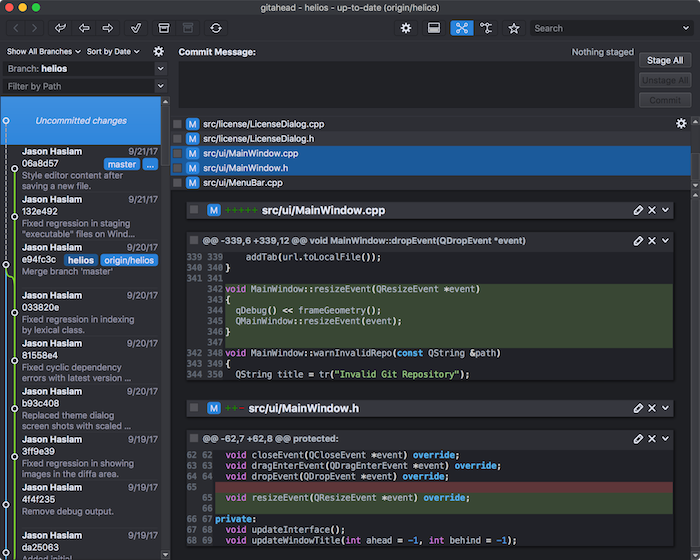The image size is (700, 560).
Task: Select commit 132e492 in history
Action: point(81,217)
